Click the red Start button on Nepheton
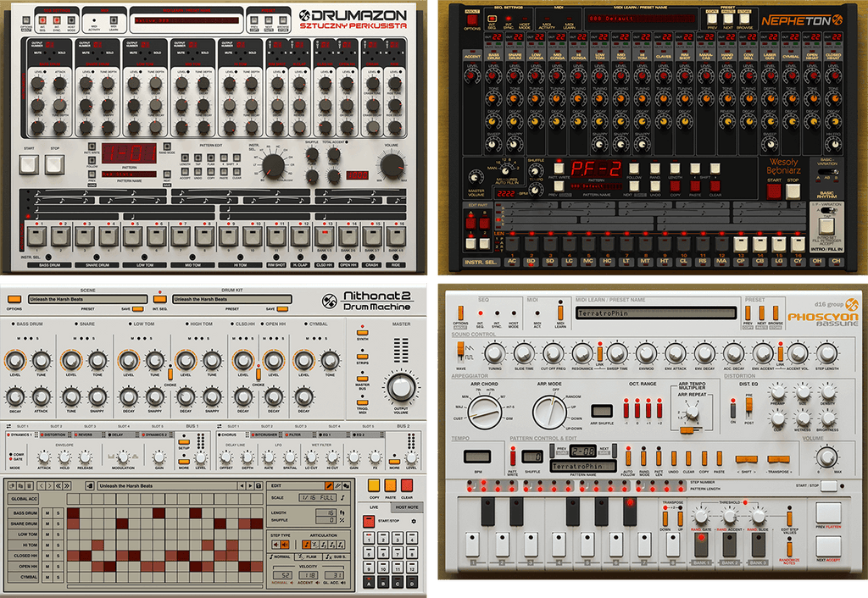The image size is (868, 598). tap(773, 191)
